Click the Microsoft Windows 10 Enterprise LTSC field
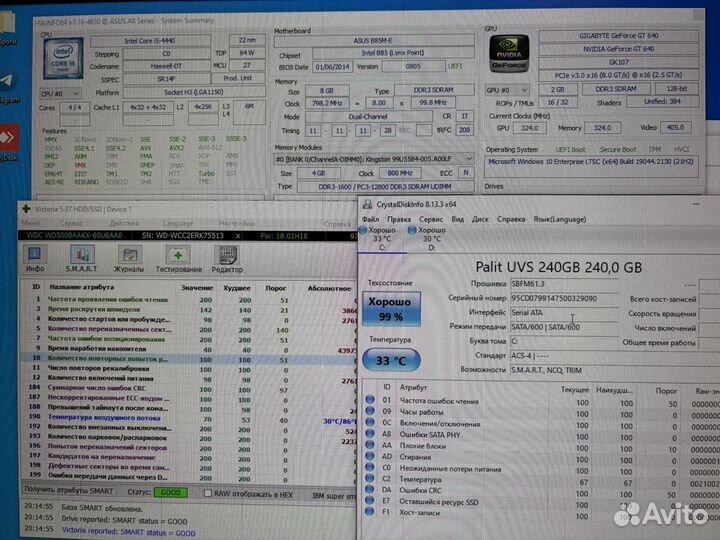Viewport: 720px width, 540px height. coord(591,167)
